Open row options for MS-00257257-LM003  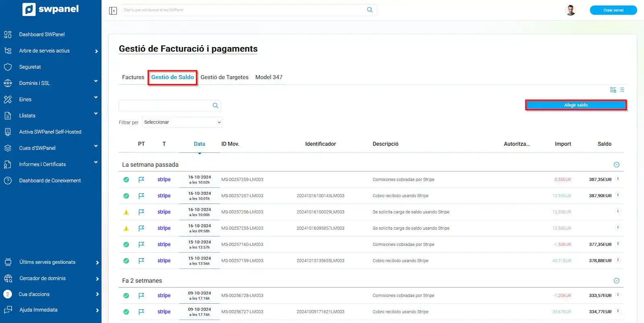pyautogui.click(x=618, y=195)
